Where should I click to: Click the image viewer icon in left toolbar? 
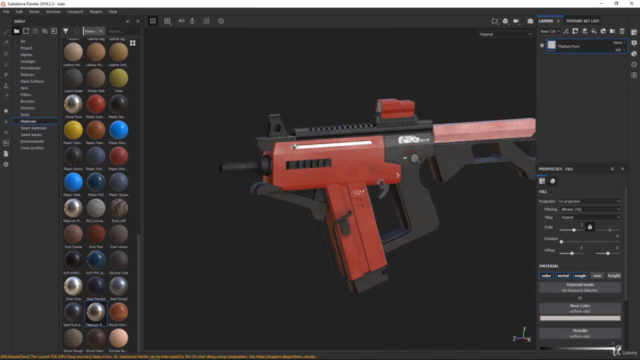(x=6, y=143)
